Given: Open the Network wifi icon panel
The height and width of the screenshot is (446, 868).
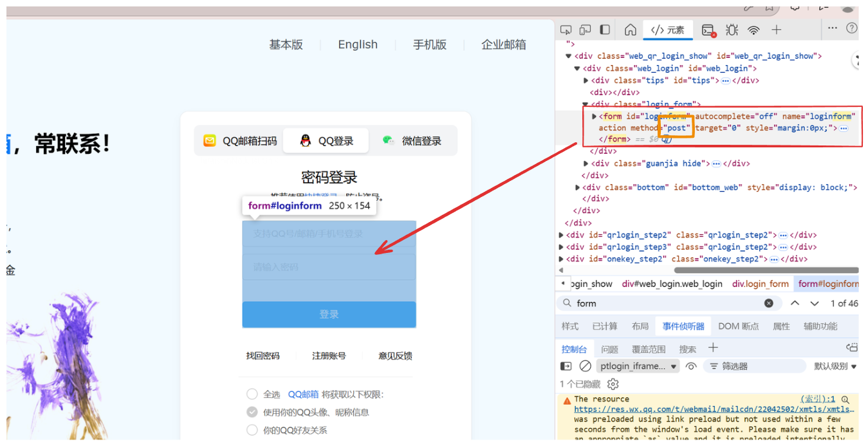Looking at the screenshot, I should point(753,30).
